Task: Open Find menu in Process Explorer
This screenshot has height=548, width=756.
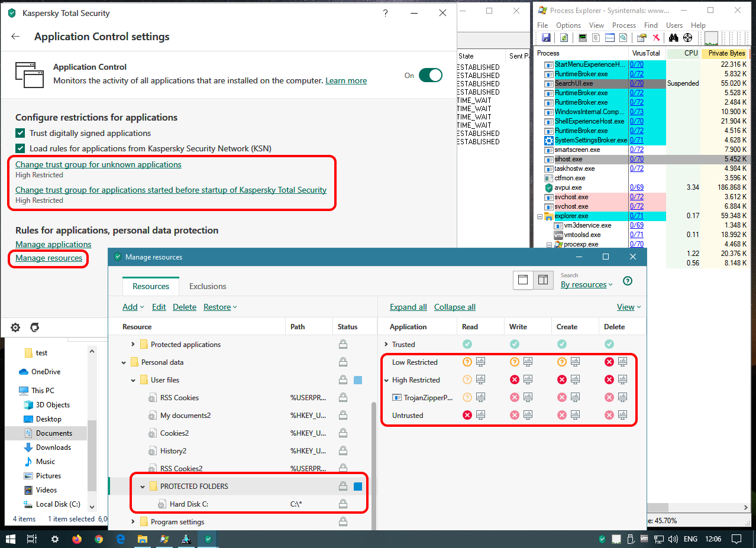Action: coord(651,25)
